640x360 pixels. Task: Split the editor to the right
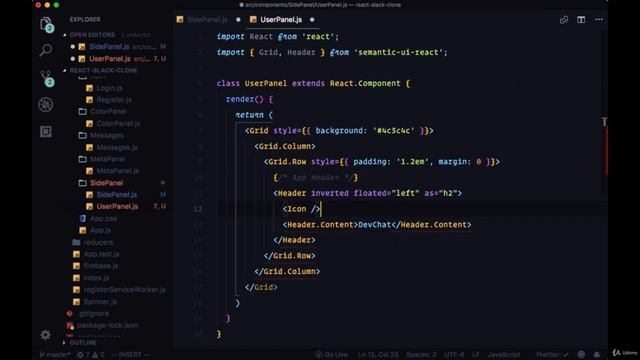click(581, 20)
